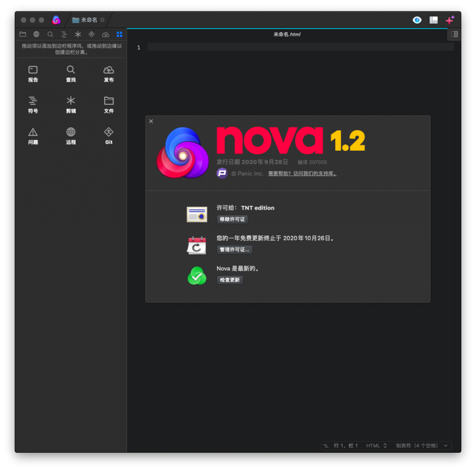Click the Check for Updates (检查更新) button

(230, 280)
